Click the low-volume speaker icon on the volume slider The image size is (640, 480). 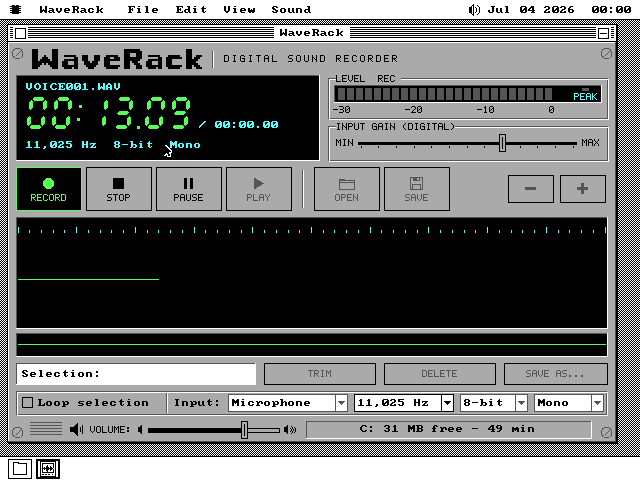[x=140, y=429]
